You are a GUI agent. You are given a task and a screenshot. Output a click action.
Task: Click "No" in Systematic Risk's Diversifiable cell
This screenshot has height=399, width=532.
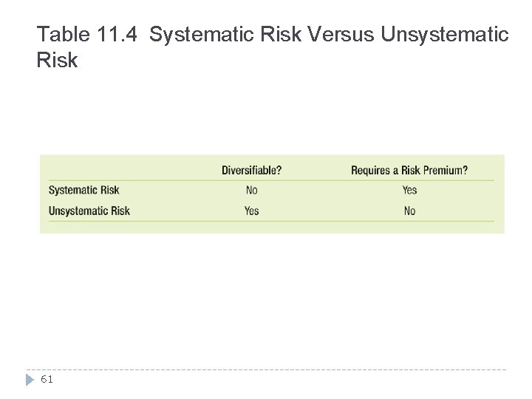pyautogui.click(x=251, y=191)
